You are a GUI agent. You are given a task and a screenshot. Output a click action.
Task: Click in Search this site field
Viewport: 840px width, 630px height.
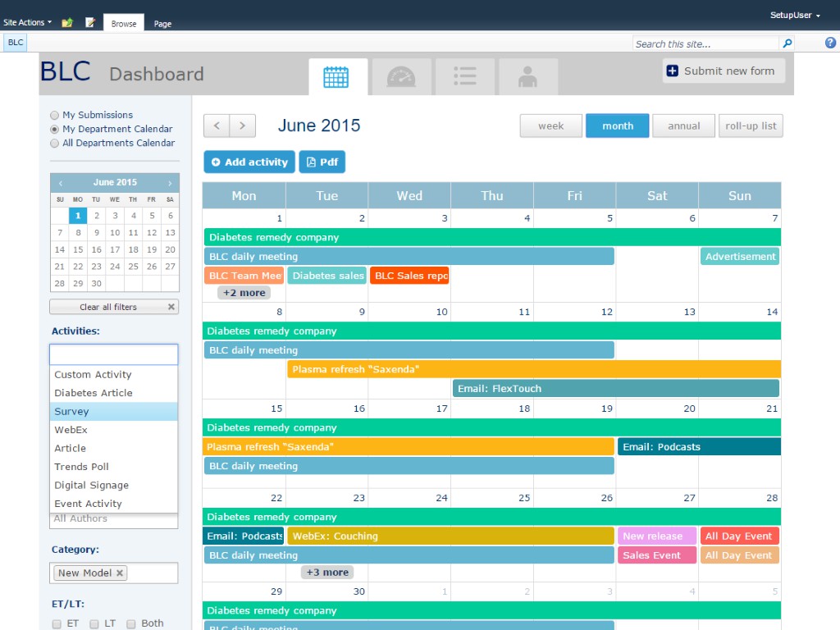point(705,44)
